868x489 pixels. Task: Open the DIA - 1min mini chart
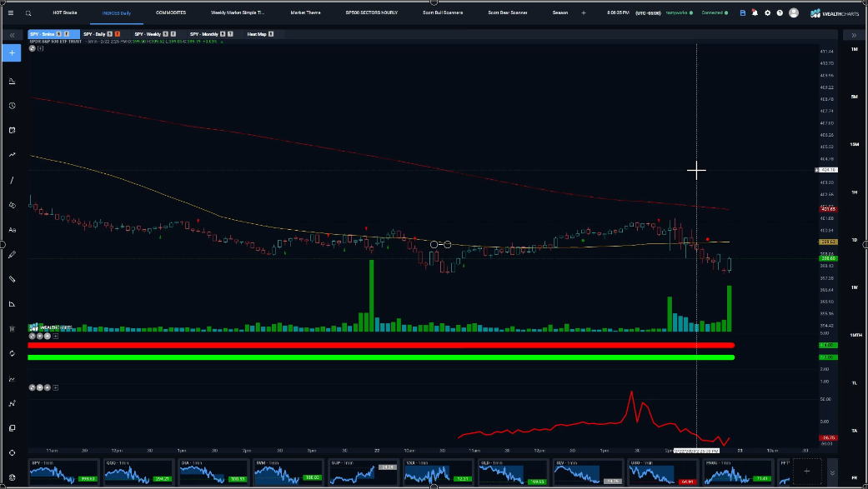tap(213, 472)
